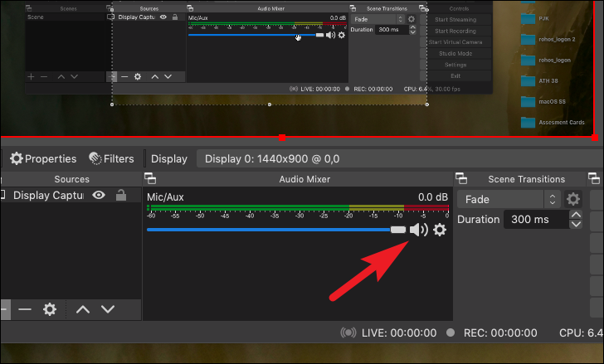This screenshot has width=604, height=364.
Task: Open Mic/Aux gear in main Audio Mixer
Action: (440, 230)
